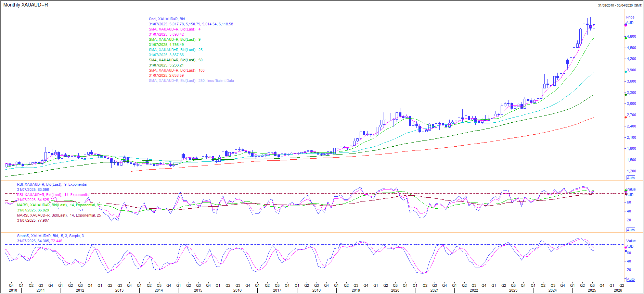This screenshot has height=294, width=644.
Task: Select the SMA 250 Insufficient Data legend entry
Action: click(x=191, y=81)
